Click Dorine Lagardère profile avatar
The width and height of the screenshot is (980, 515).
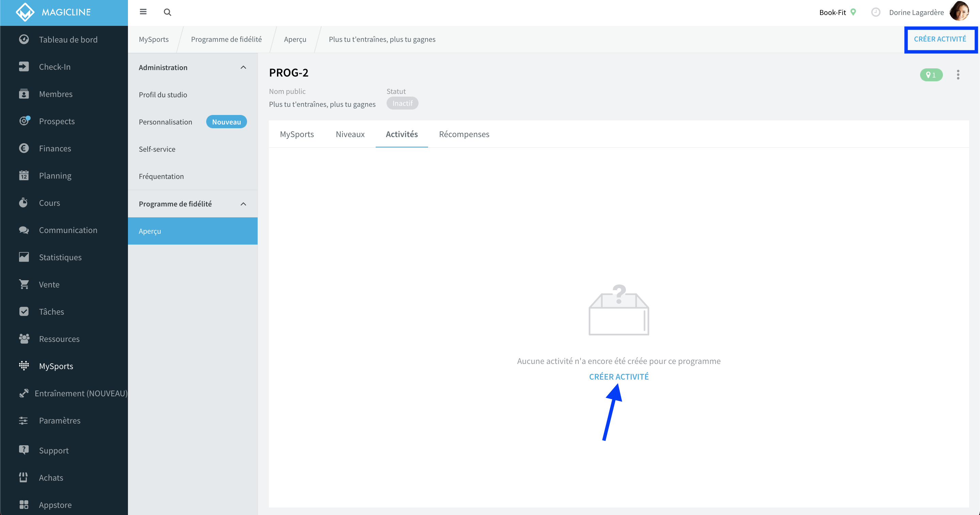click(x=959, y=12)
